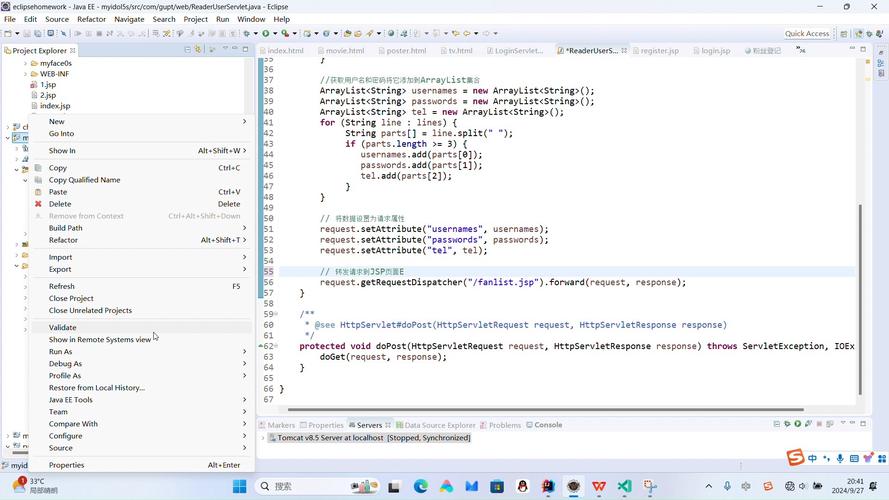Click the taskbar clock showing 20:41
The height and width of the screenshot is (500, 889).
tap(848, 486)
